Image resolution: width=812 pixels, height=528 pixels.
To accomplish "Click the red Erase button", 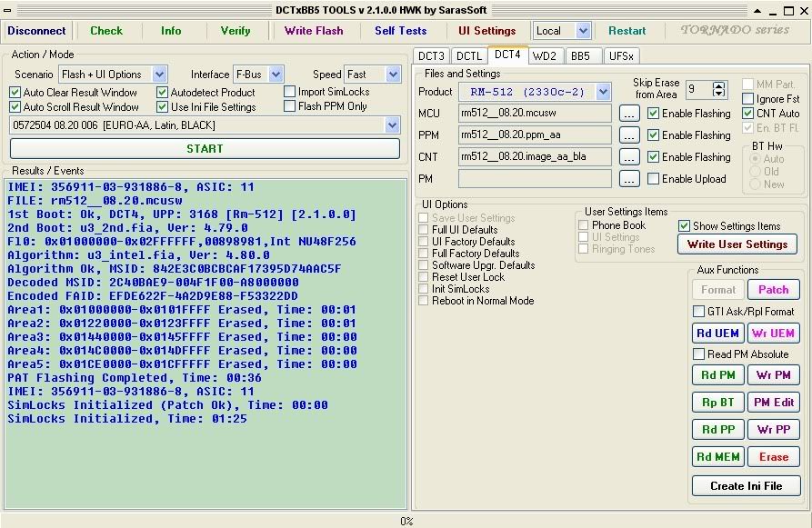I will [x=773, y=457].
